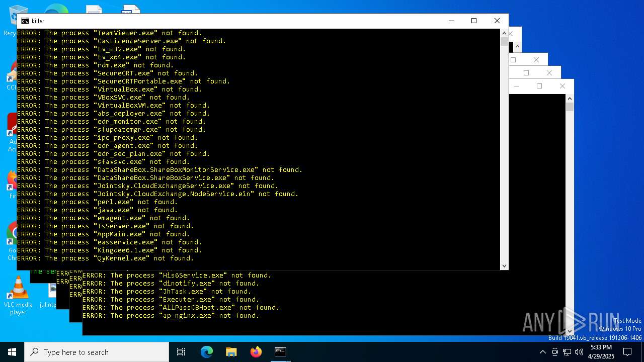
Task: Click the killer window console icon
Action: point(25,21)
